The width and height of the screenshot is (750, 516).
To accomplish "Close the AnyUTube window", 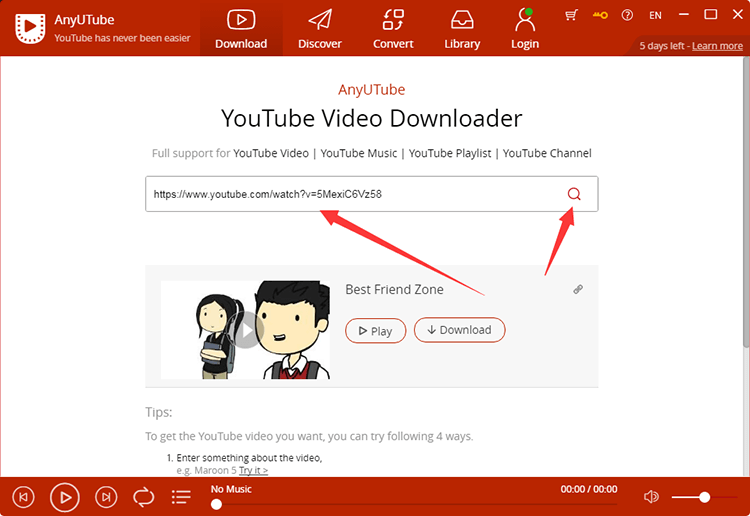I will coord(738,15).
